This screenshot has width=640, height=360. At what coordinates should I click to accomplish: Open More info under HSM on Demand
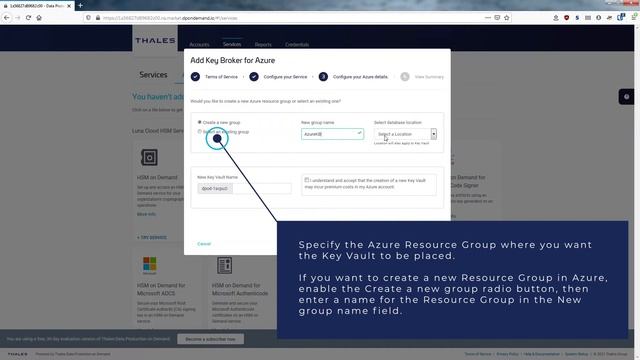(x=146, y=214)
